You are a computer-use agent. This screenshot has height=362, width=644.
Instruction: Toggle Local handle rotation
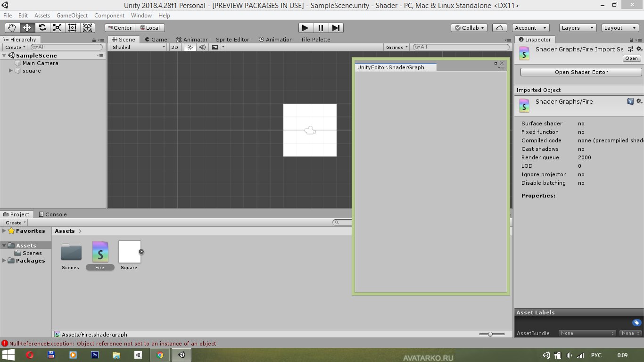pyautogui.click(x=150, y=28)
